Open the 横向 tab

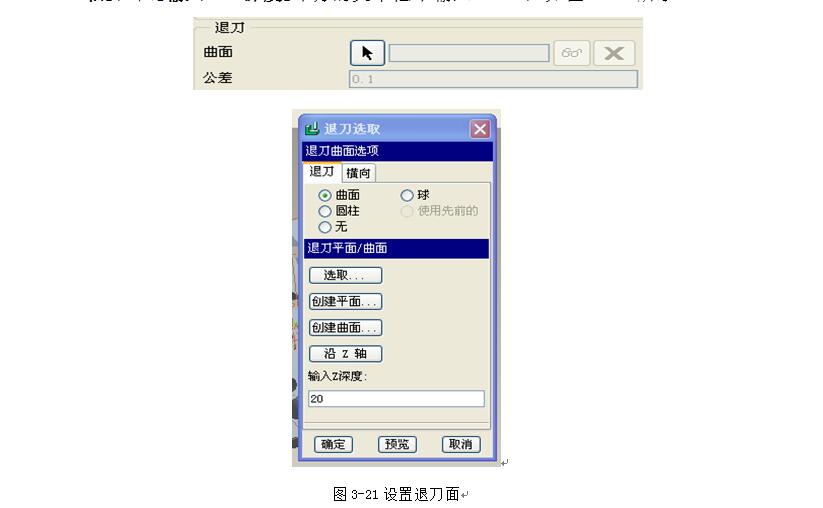[358, 173]
